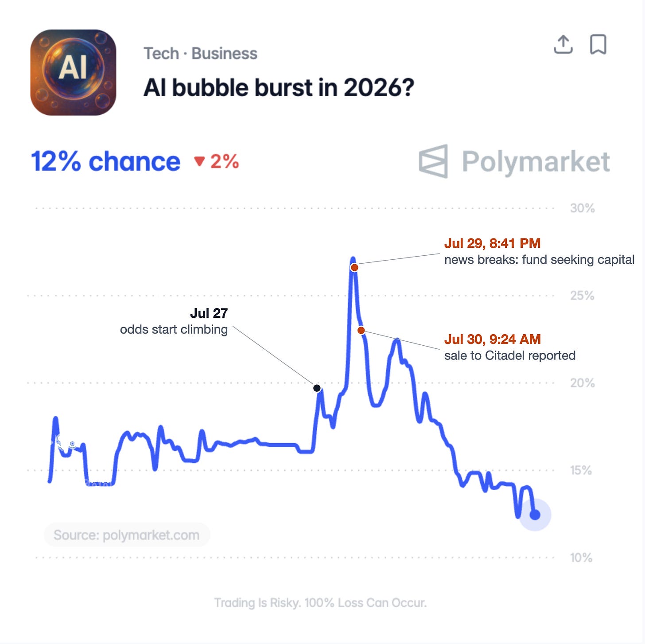Click the 'Trading Is Risky' disclaimer

320,603
